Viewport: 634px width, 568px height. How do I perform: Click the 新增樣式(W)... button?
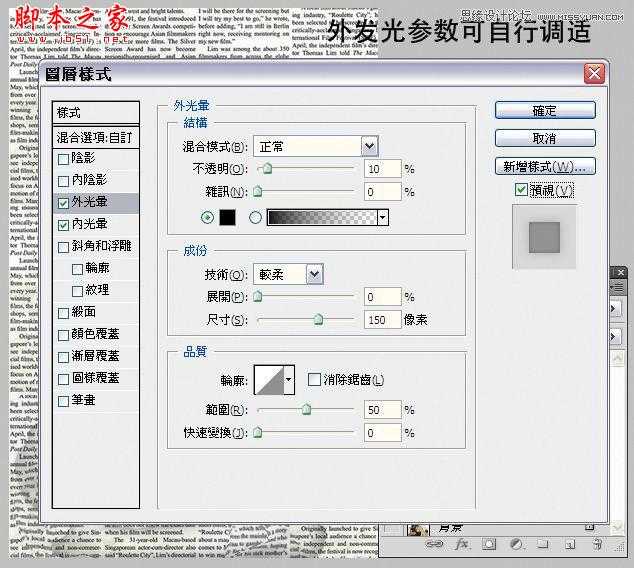[x=545, y=166]
